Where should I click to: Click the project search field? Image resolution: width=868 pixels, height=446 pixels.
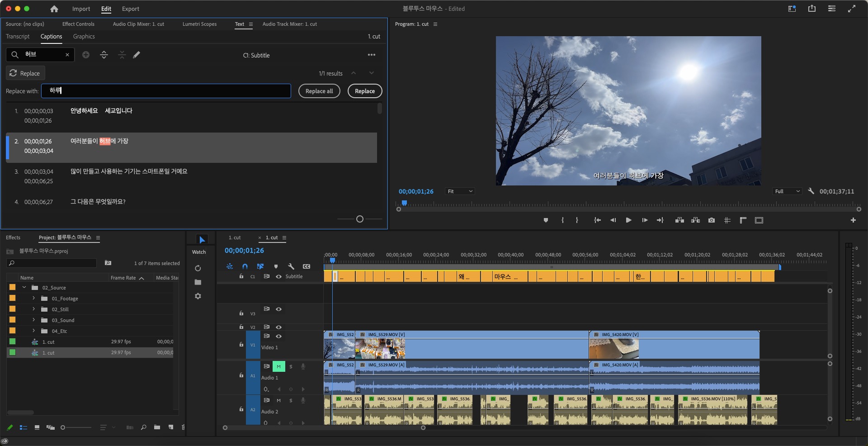coord(52,263)
